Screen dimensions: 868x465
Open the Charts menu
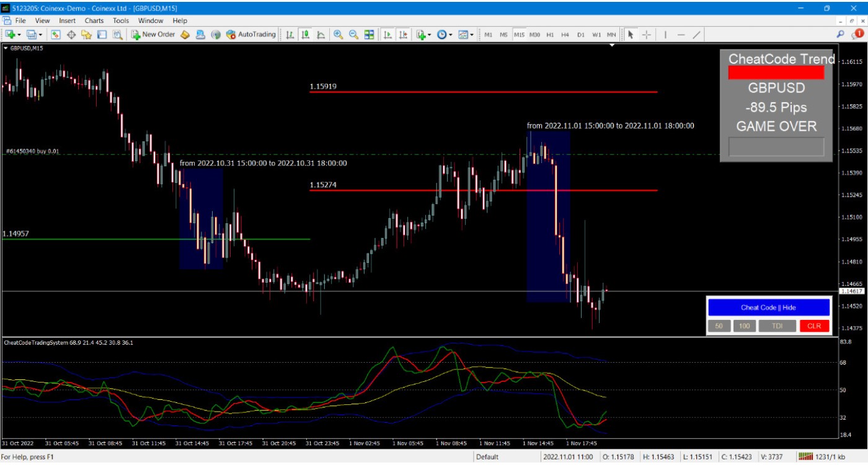[x=94, y=20]
